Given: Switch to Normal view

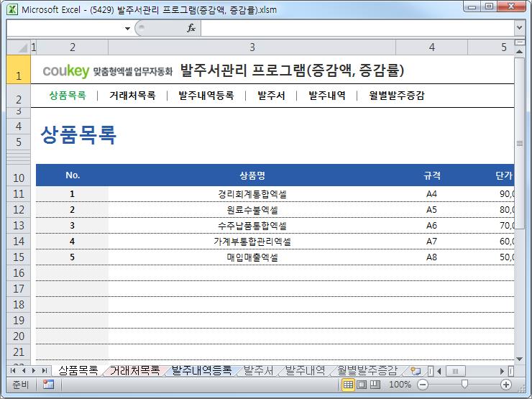Looking at the screenshot, I should click(x=348, y=385).
